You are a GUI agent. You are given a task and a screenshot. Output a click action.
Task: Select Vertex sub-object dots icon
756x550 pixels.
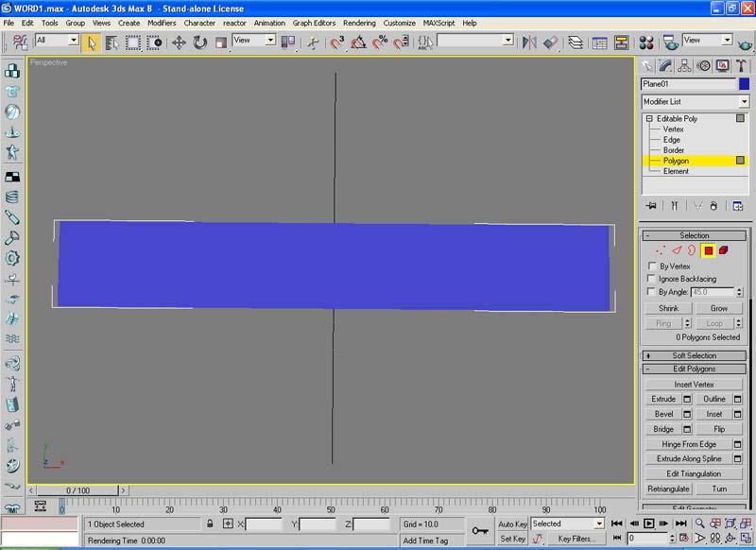[661, 250]
